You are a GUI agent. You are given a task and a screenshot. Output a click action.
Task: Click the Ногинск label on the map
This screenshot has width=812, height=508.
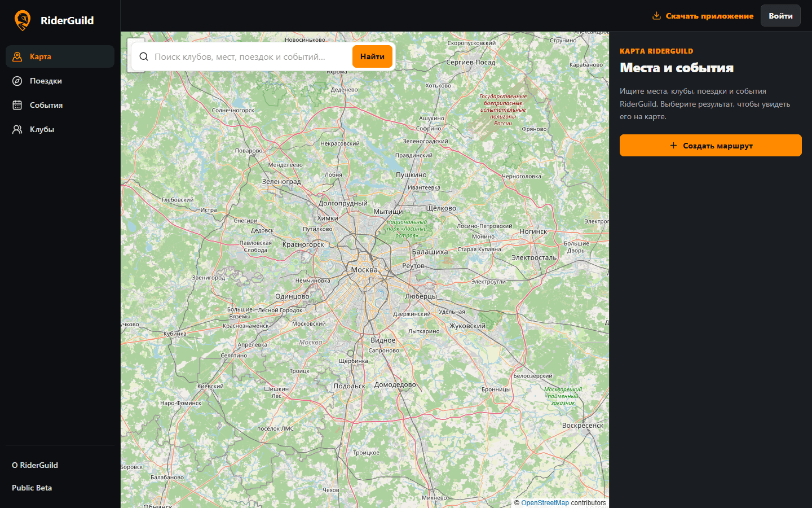coord(533,231)
